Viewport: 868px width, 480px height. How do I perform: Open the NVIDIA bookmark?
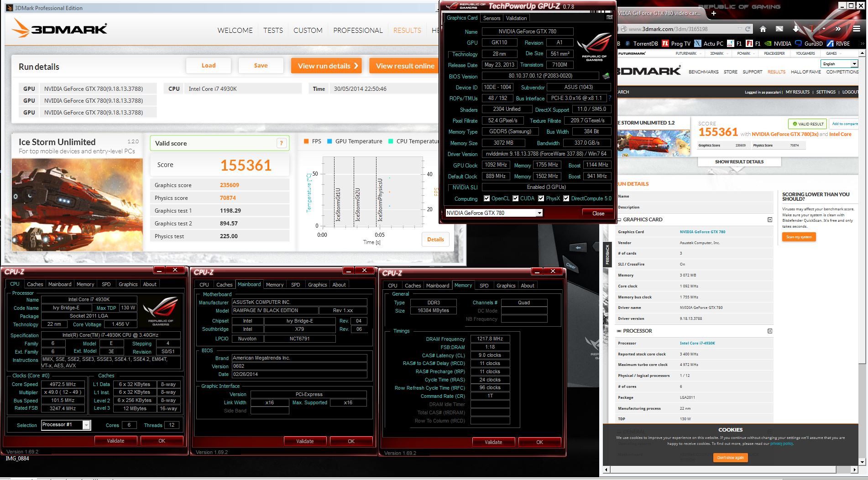[778, 44]
